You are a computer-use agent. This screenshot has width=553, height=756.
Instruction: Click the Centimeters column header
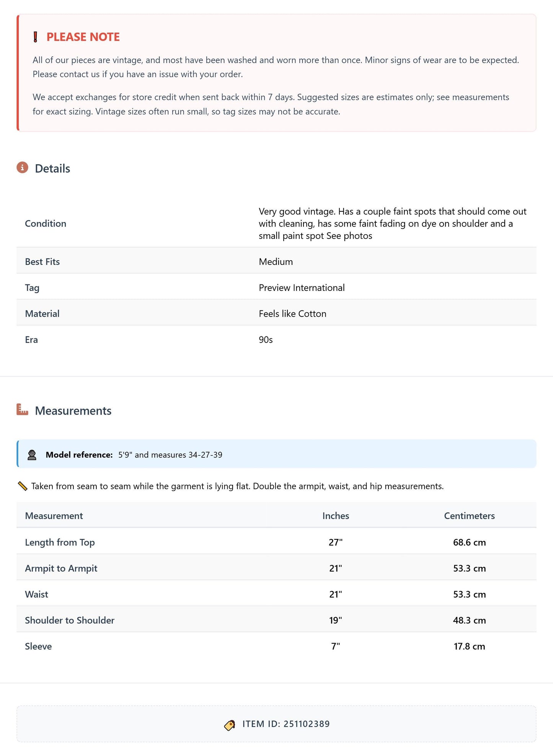[x=469, y=516]
